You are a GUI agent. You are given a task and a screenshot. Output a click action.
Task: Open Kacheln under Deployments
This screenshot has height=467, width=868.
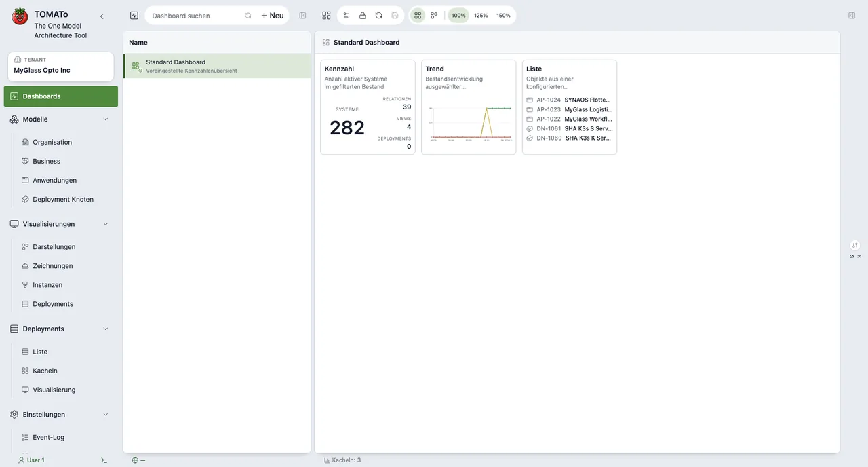click(x=45, y=371)
